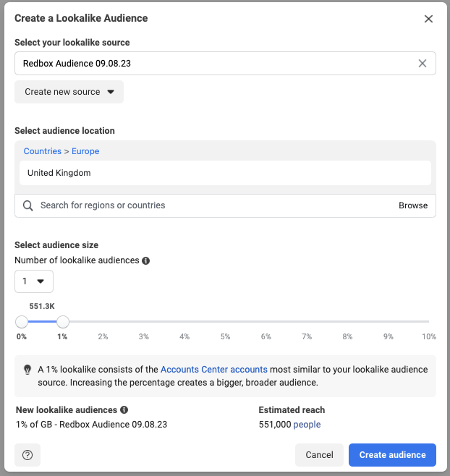Screen dimensions: 450x476
Task: Click the slider handle at 1%
Action: pyautogui.click(x=63, y=322)
